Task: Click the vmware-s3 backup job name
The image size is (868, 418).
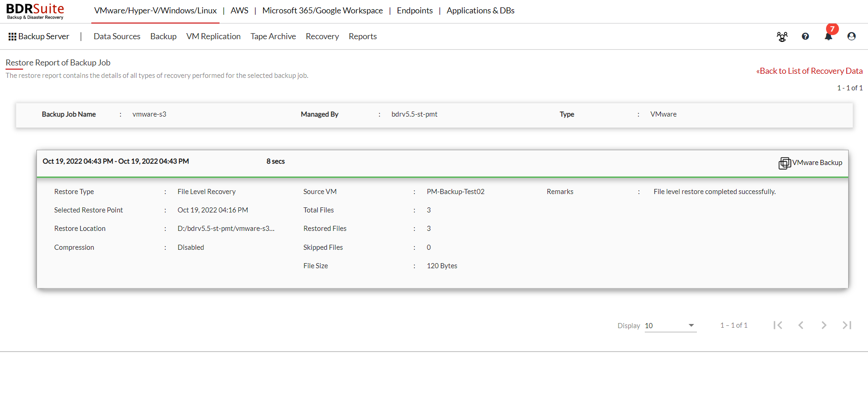Action: tap(149, 114)
